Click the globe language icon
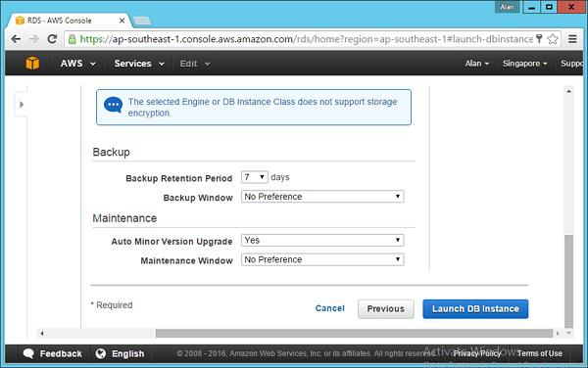This screenshot has width=588, height=368. [101, 353]
